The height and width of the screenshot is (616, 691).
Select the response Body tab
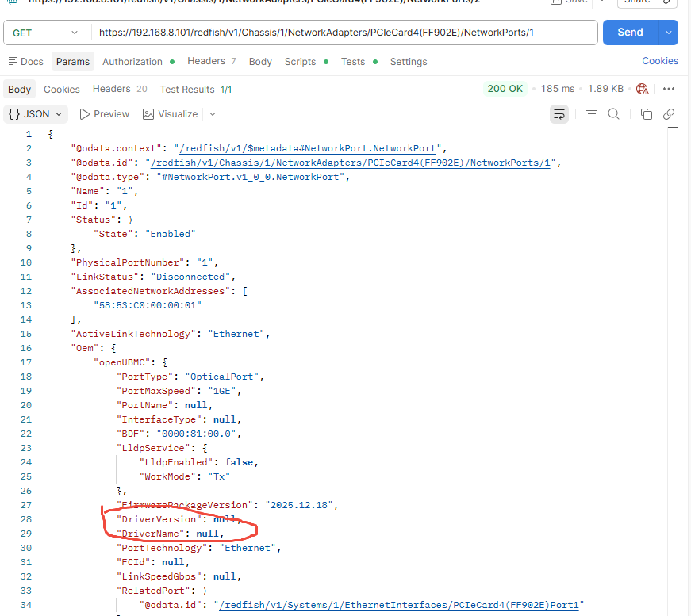[19, 90]
